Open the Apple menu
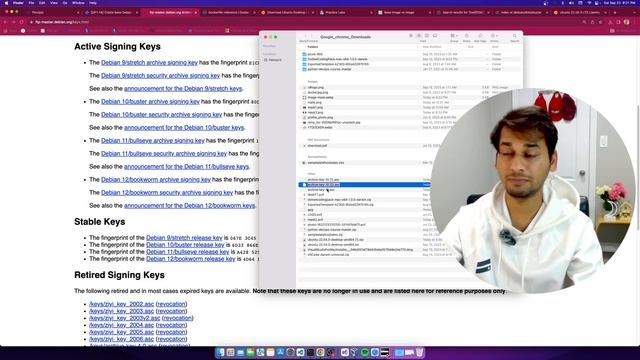The height and width of the screenshot is (360, 640). point(6,3)
